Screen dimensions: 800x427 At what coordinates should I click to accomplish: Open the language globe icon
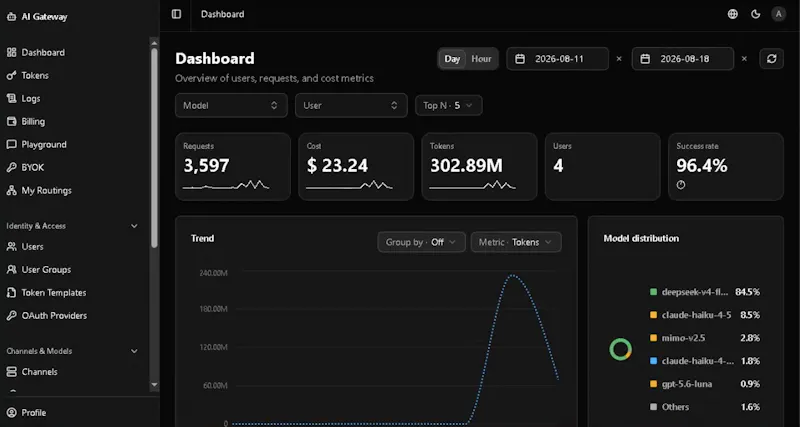[733, 14]
